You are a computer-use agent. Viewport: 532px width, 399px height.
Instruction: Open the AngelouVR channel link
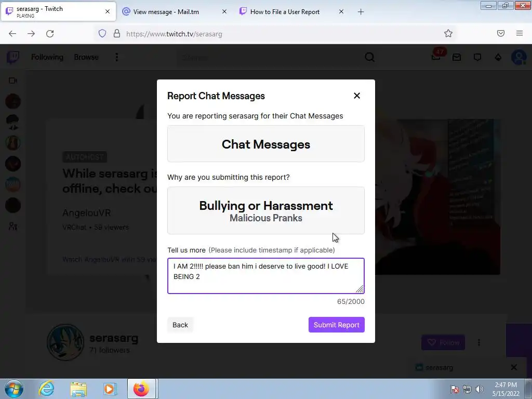click(87, 212)
